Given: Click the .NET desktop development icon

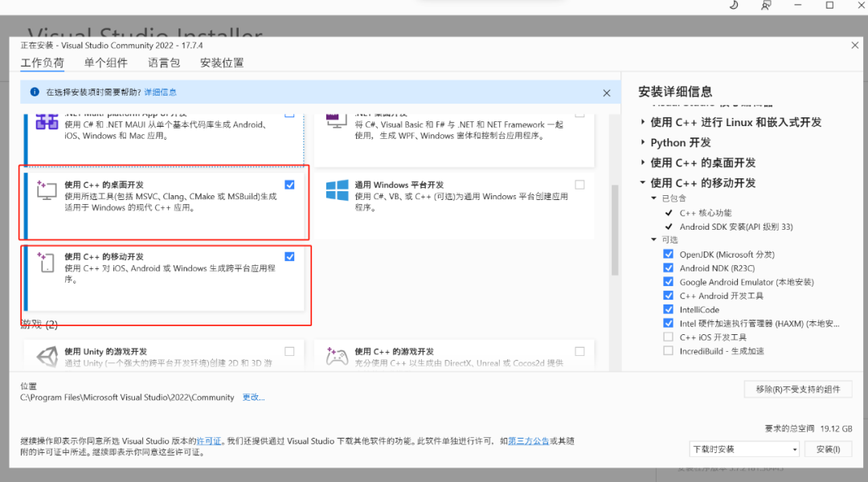Looking at the screenshot, I should [337, 121].
